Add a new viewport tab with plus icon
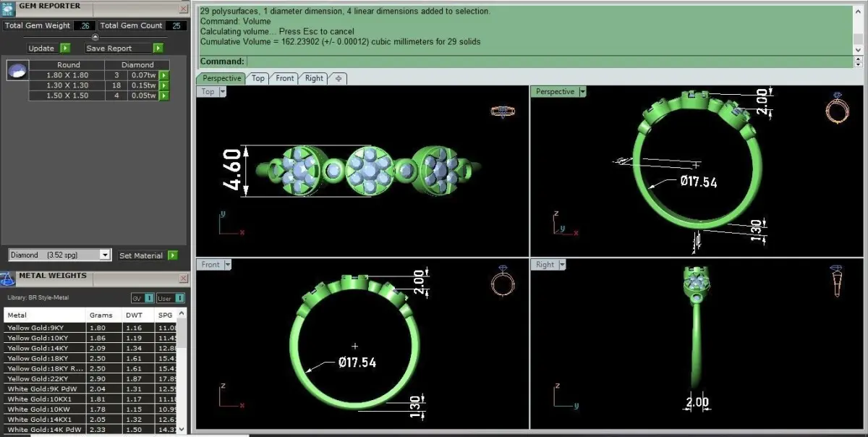The width and height of the screenshot is (868, 437). 338,78
